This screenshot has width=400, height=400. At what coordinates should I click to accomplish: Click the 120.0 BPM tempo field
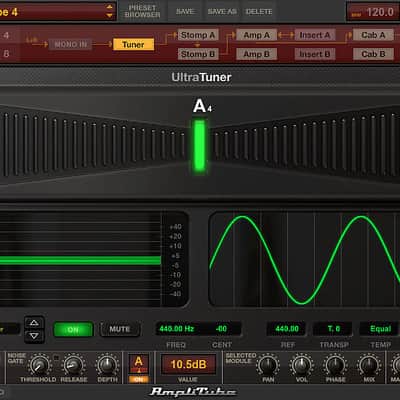coord(374,12)
